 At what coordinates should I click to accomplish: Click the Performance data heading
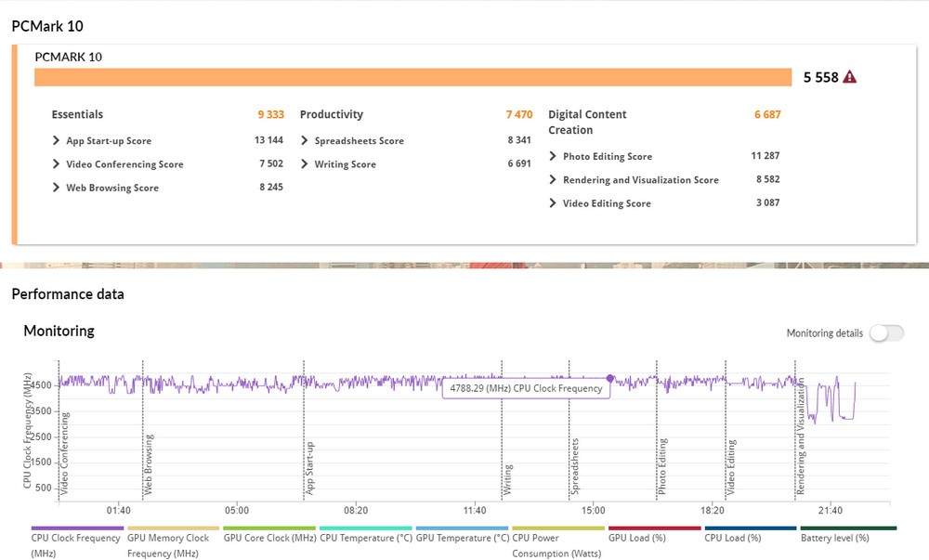tap(68, 294)
